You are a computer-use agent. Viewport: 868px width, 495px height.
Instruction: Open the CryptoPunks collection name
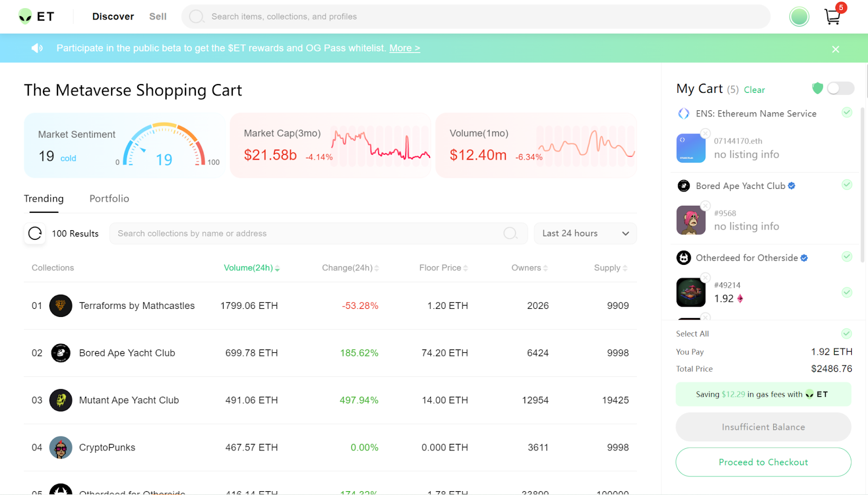point(107,448)
